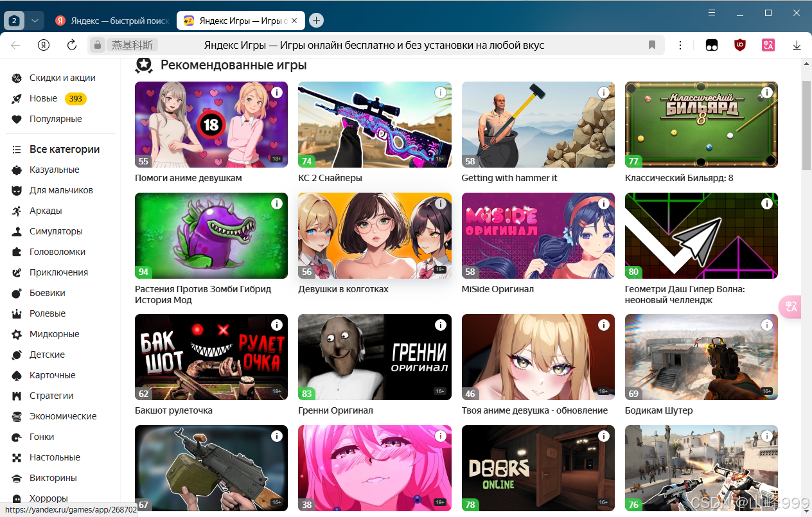Select the Викторины category icon
This screenshot has height=517, width=812.
pyautogui.click(x=17, y=478)
